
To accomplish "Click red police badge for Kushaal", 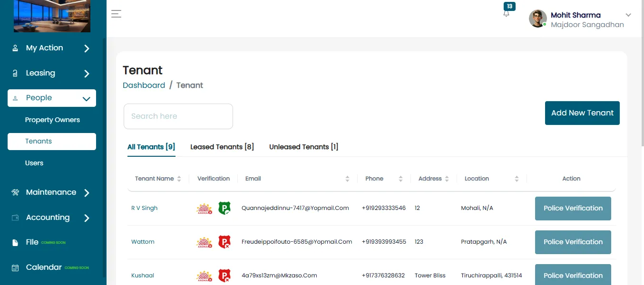I will coord(224,275).
